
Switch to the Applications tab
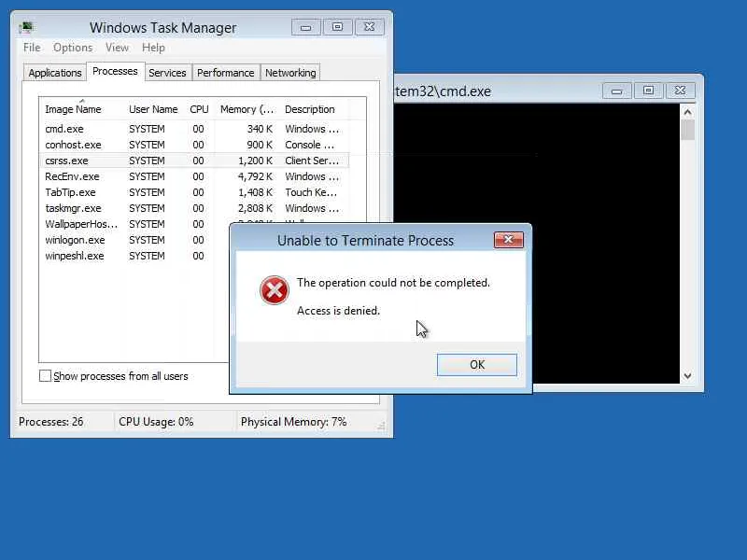tap(55, 73)
